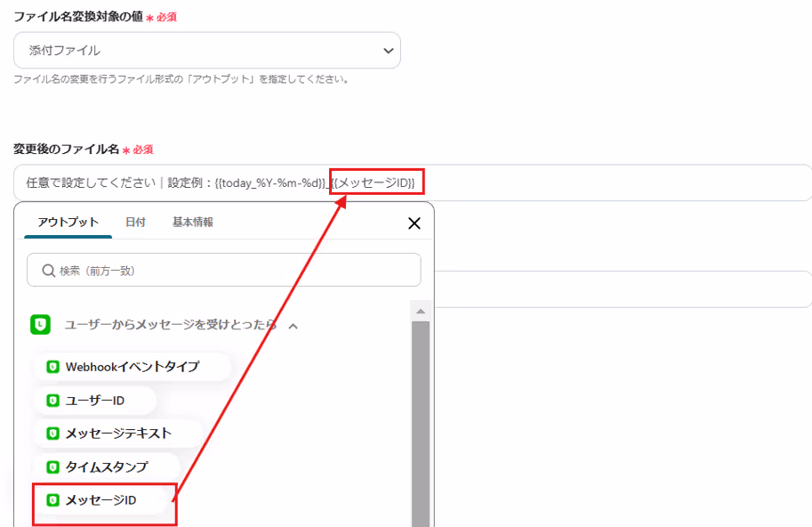The height and width of the screenshot is (527, 812).
Task: Click the scrollbar up arrow in output list
Action: [x=421, y=311]
